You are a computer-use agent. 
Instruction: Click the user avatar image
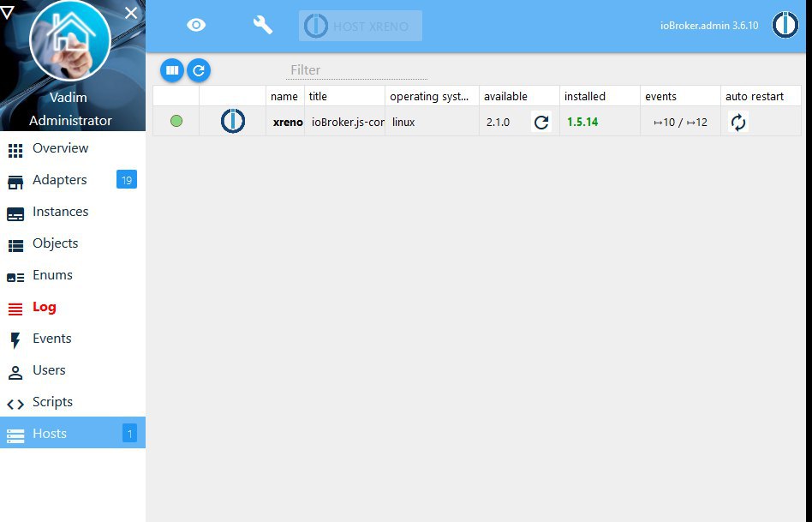[x=70, y=41]
